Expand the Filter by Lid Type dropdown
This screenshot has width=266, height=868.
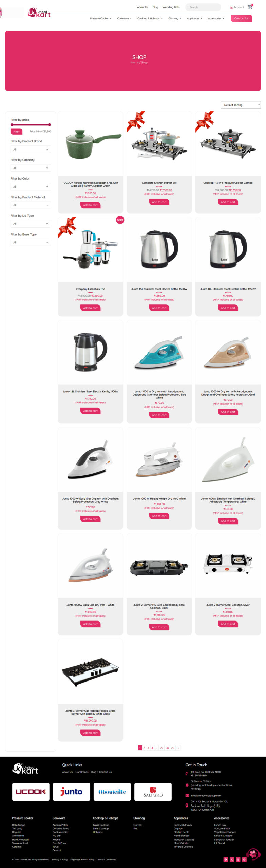pyautogui.click(x=31, y=224)
